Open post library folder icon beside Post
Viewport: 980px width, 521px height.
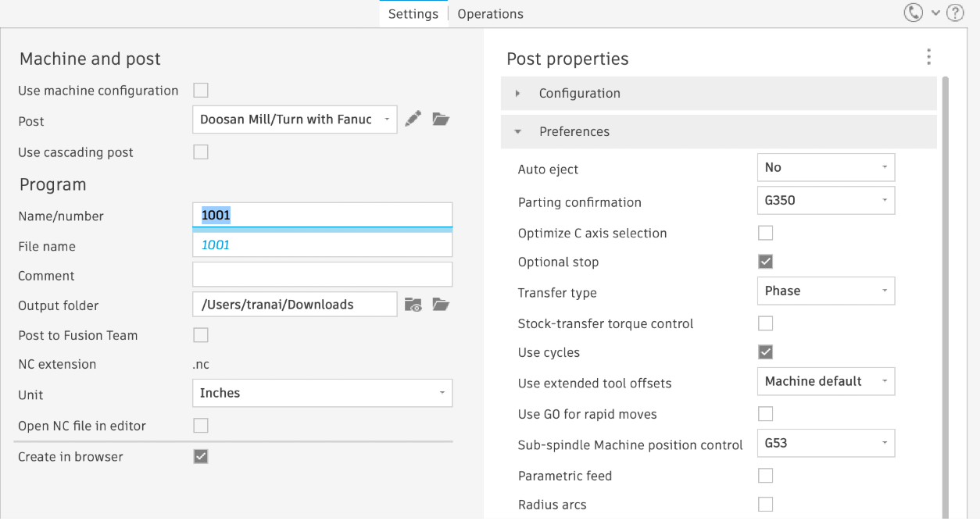pos(441,120)
